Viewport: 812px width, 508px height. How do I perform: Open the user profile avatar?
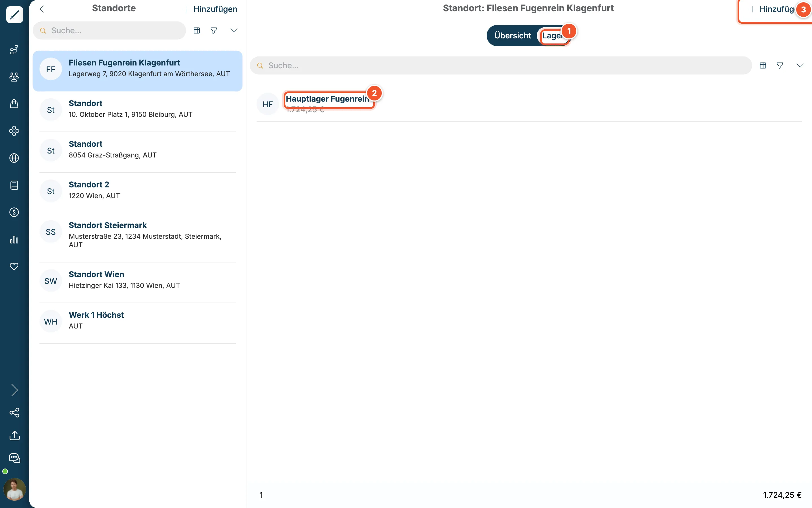tap(14, 490)
